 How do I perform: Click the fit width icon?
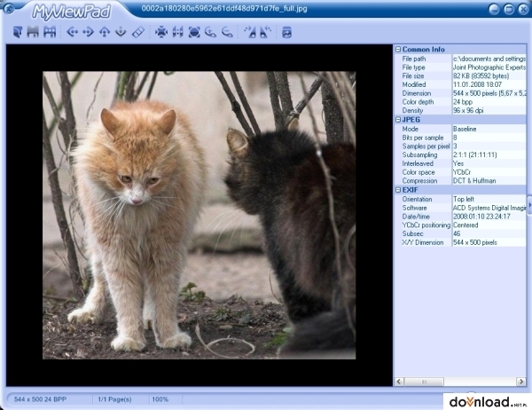coord(178,32)
